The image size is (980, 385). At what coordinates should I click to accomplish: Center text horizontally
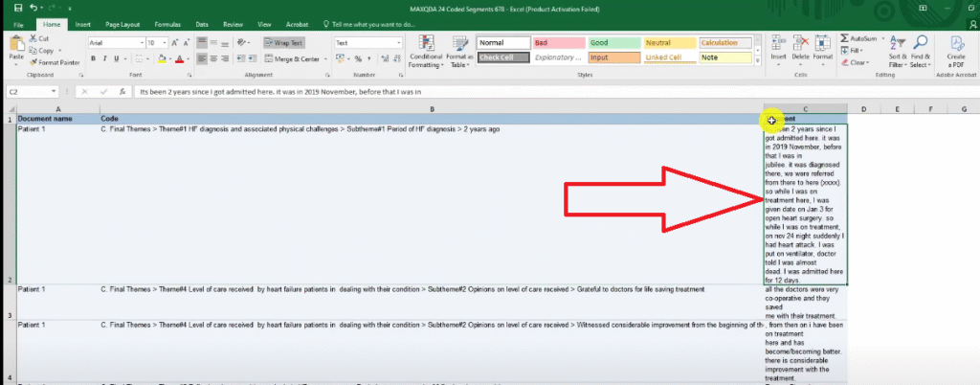point(213,58)
